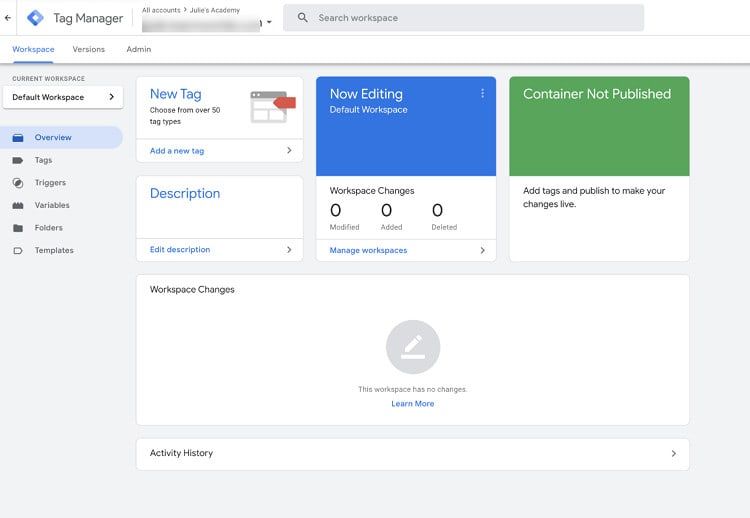Select Variables in the sidebar

[x=61, y=205]
